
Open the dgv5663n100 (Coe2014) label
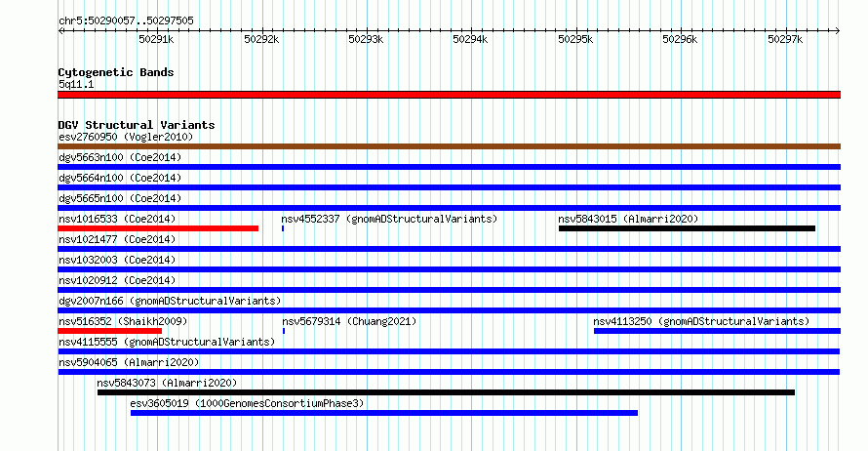pyautogui.click(x=120, y=157)
